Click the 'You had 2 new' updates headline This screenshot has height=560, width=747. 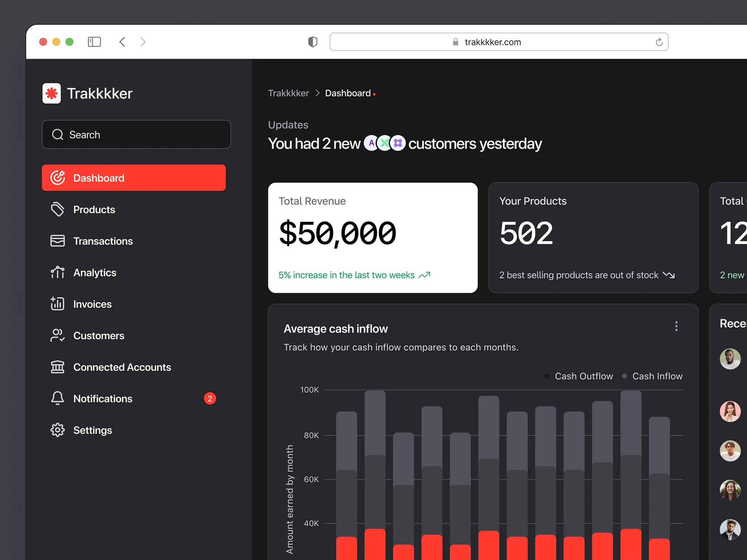314,144
